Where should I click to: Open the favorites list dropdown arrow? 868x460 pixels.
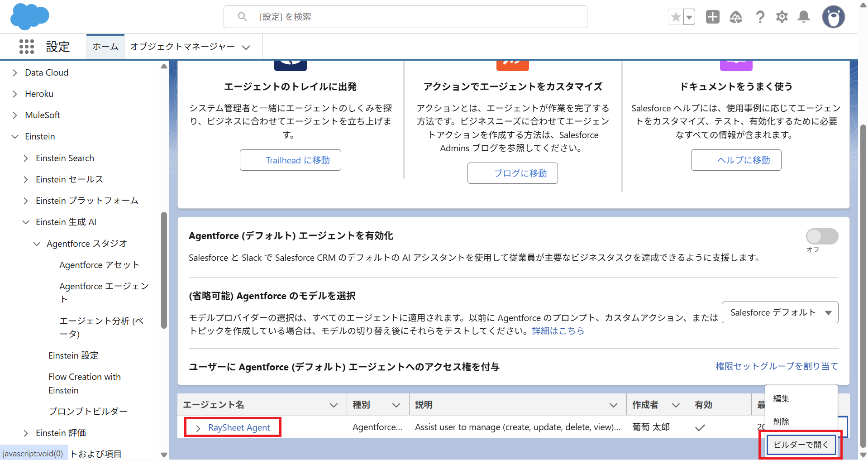[689, 17]
